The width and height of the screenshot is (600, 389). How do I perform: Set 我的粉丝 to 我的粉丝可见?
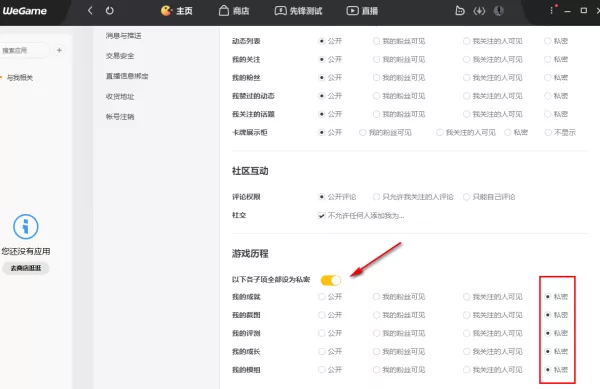coord(376,78)
